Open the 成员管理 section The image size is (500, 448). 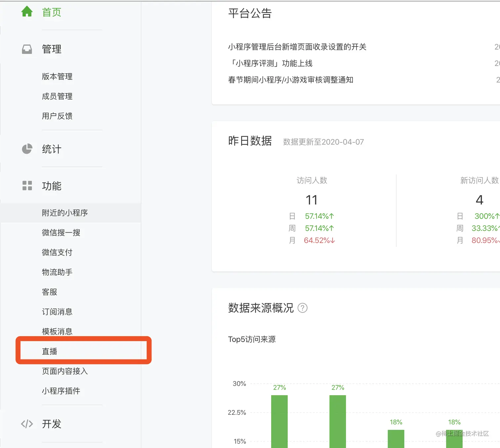coord(57,96)
